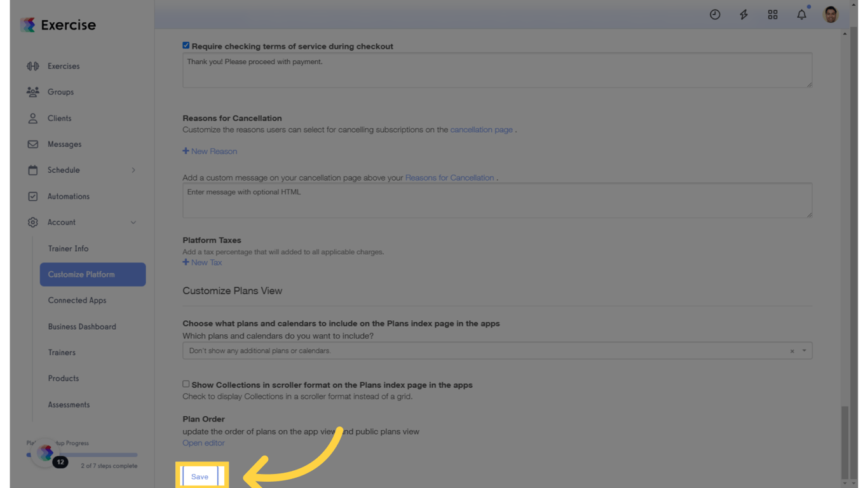Click the Automations label in sidebar
Image resolution: width=868 pixels, height=488 pixels.
[x=69, y=196]
